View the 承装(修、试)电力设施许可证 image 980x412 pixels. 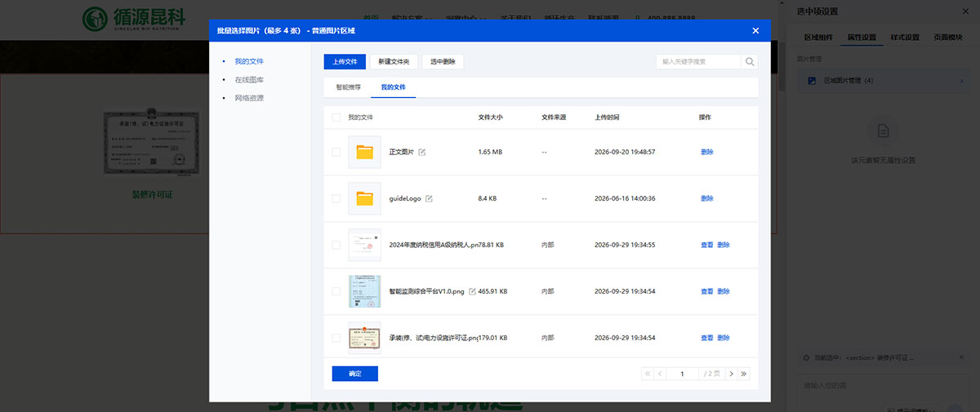click(707, 338)
